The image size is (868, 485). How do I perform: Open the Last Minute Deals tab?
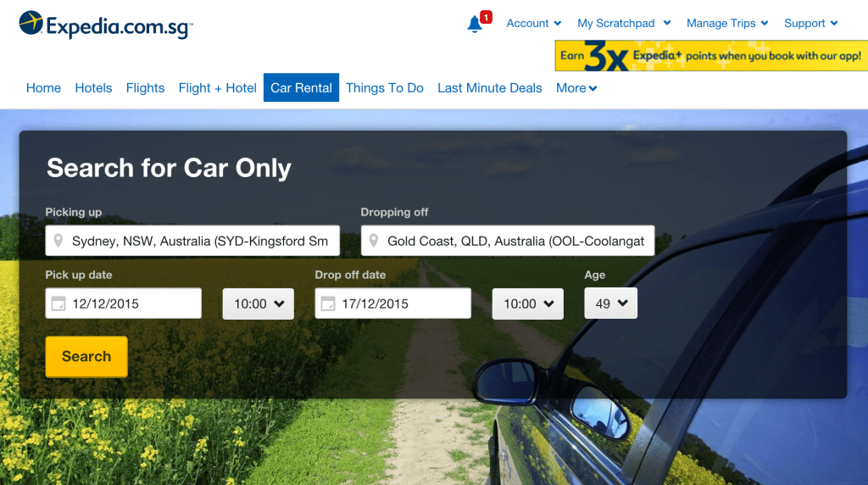pyautogui.click(x=489, y=88)
